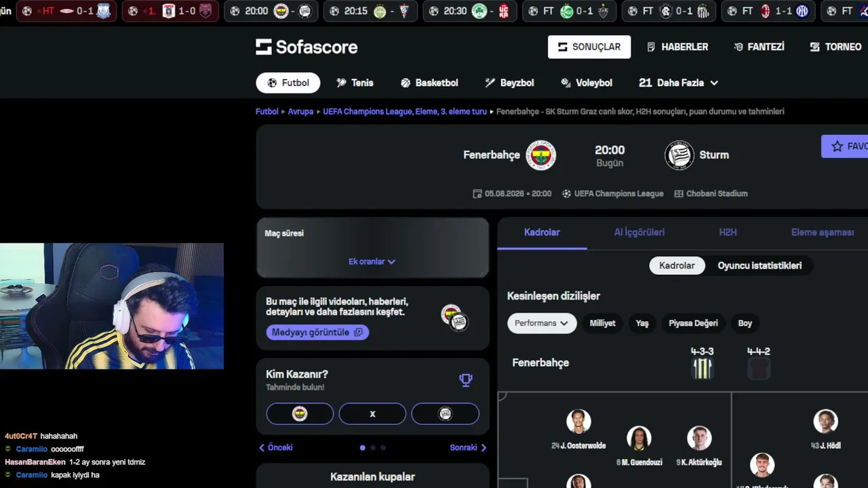Open the UEFA Champions League breadcrumb link
Screen dimensions: 868x488
405,111
